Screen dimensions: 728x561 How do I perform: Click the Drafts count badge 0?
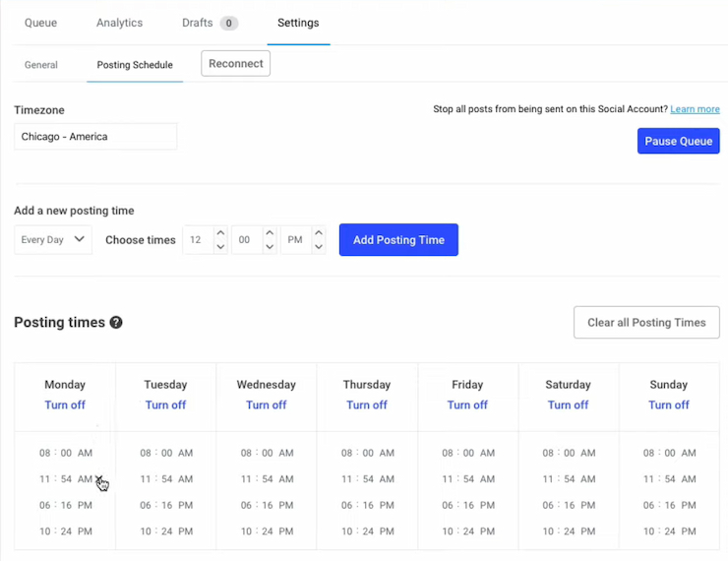tap(229, 23)
